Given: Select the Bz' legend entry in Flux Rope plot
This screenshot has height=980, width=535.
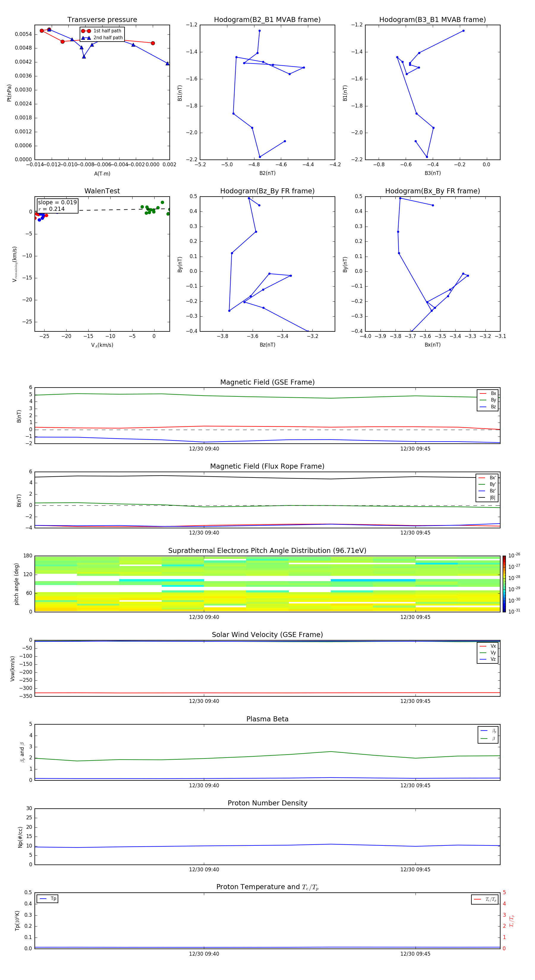Looking at the screenshot, I should [x=487, y=491].
